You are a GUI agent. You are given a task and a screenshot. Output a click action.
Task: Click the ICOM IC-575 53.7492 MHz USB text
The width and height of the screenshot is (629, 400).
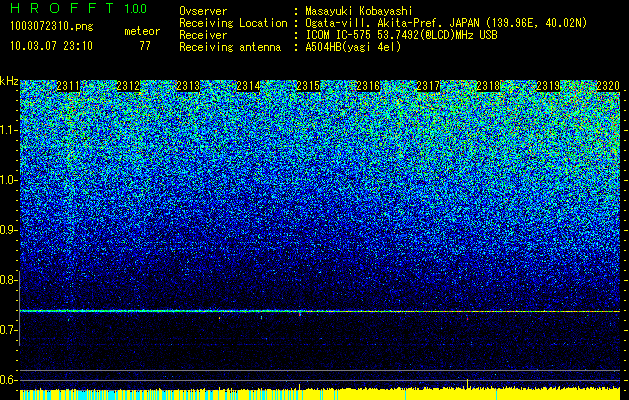pos(401,35)
